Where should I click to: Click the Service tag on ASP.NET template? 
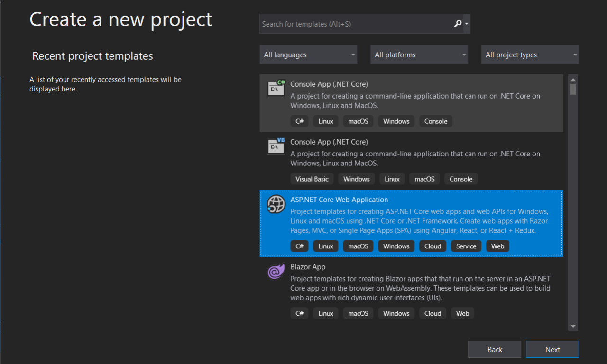tap(466, 246)
